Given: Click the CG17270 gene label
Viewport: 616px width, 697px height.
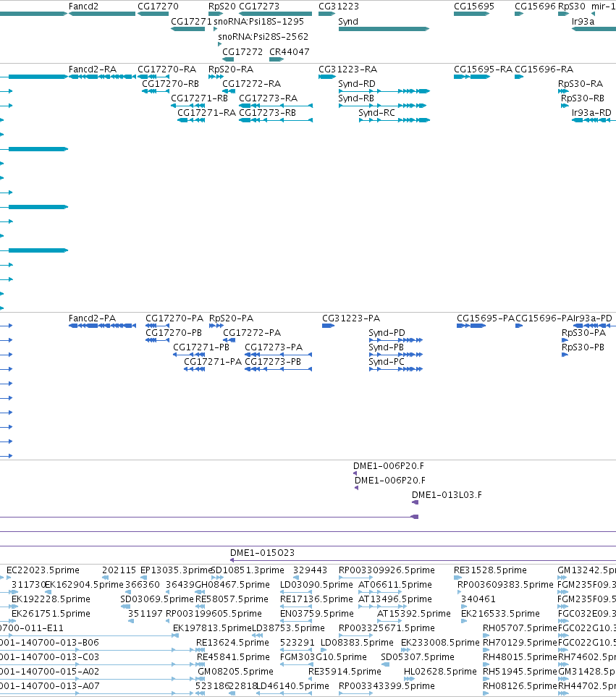Looking at the screenshot, I should click(158, 7).
